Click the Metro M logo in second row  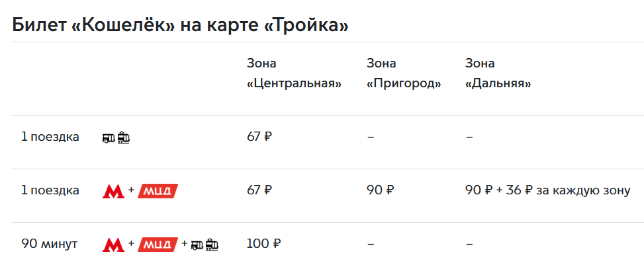click(x=113, y=191)
